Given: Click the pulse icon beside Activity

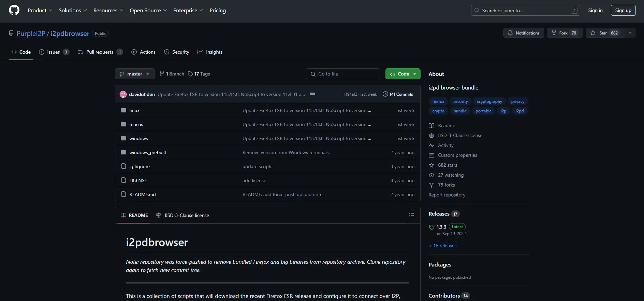Looking at the screenshot, I should click(x=431, y=145).
